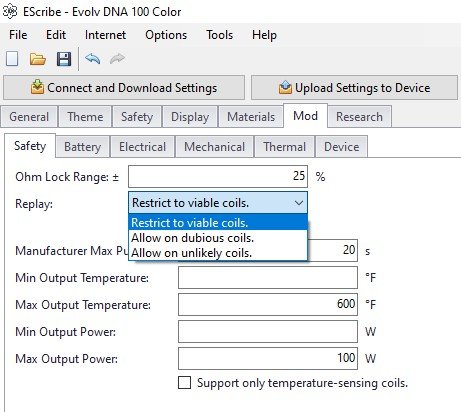461x412 pixels.
Task: Click the greyed Redo arrow icon
Action: click(x=117, y=59)
